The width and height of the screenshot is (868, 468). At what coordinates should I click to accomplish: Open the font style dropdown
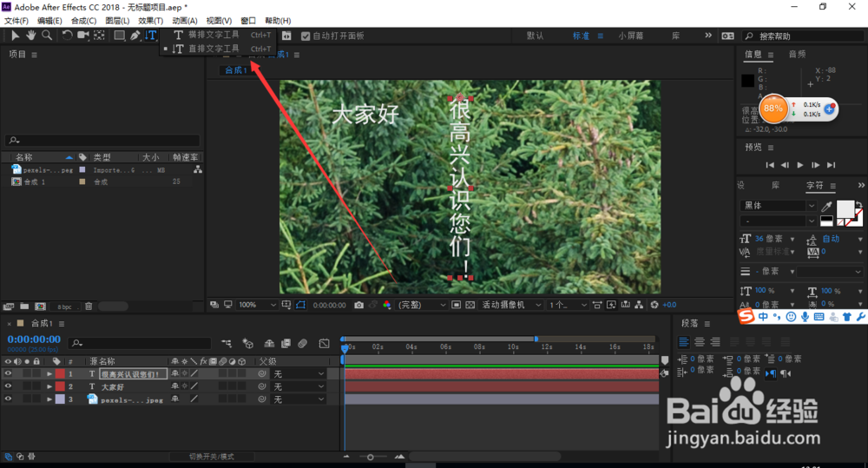point(778,221)
